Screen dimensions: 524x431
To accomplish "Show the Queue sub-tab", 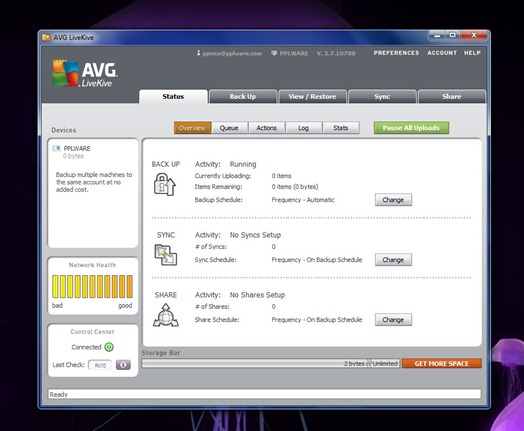I will click(229, 128).
